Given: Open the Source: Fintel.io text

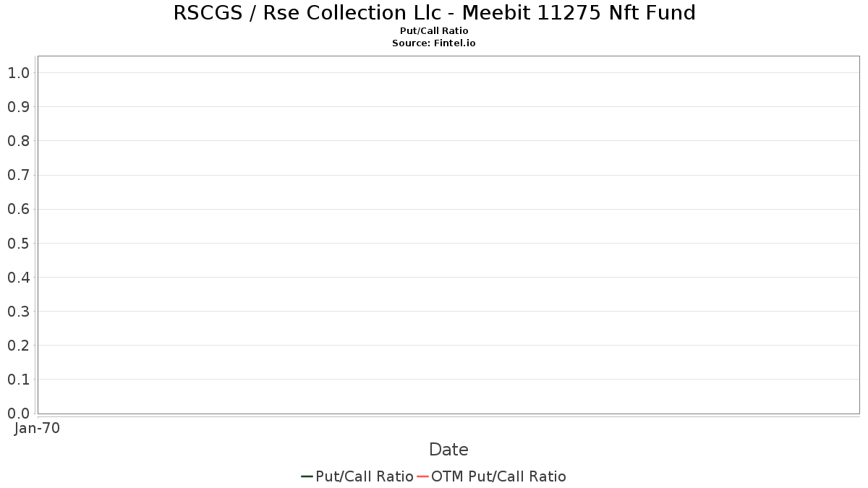Looking at the screenshot, I should (x=434, y=43).
